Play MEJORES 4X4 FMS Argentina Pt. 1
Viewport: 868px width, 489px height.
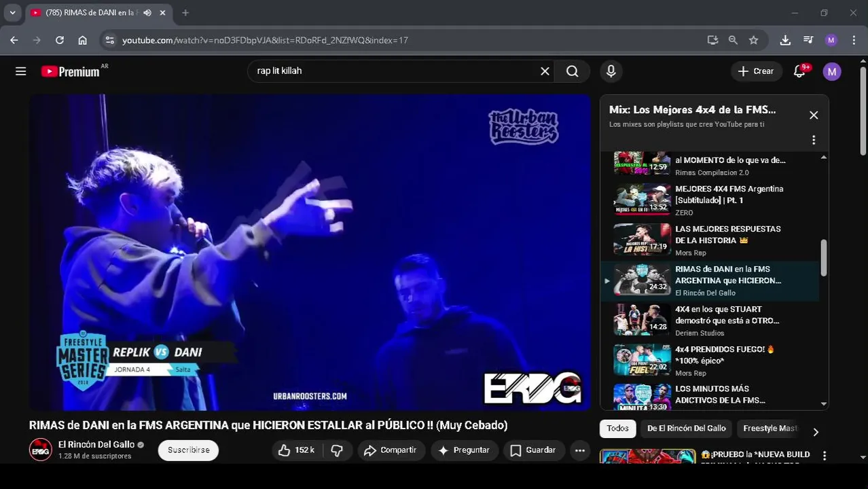click(710, 200)
